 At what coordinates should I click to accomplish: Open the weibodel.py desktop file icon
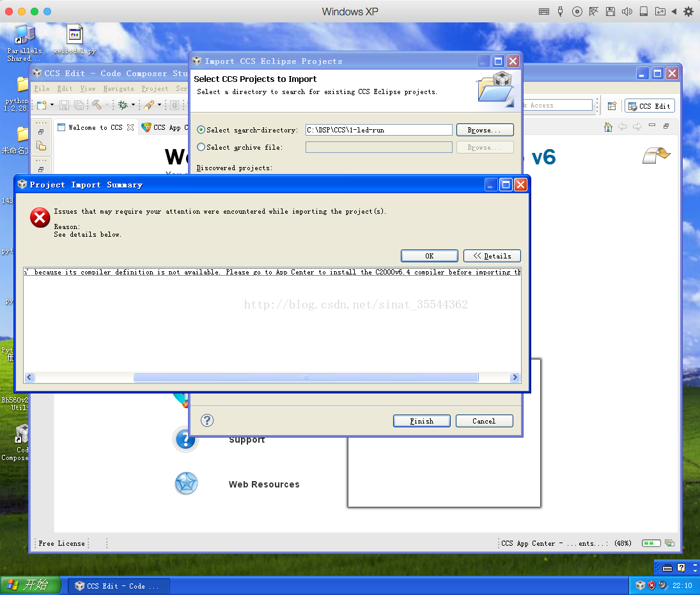click(x=75, y=39)
